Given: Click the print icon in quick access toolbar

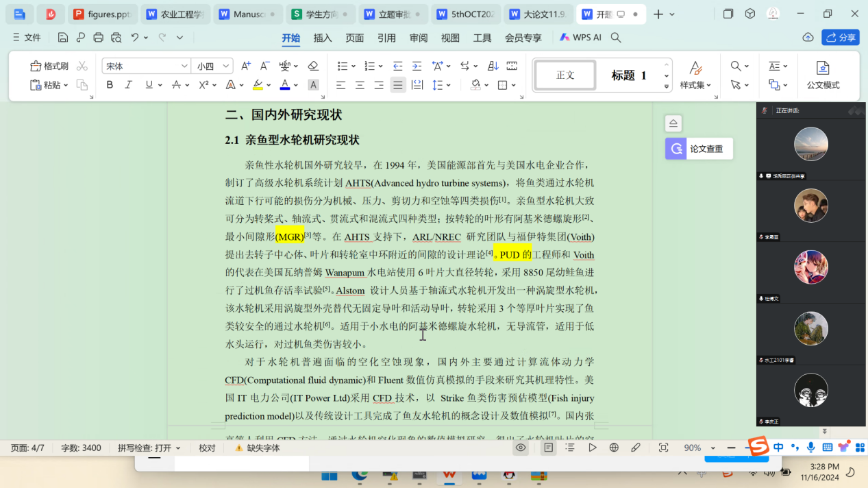Looking at the screenshot, I should [x=99, y=38].
